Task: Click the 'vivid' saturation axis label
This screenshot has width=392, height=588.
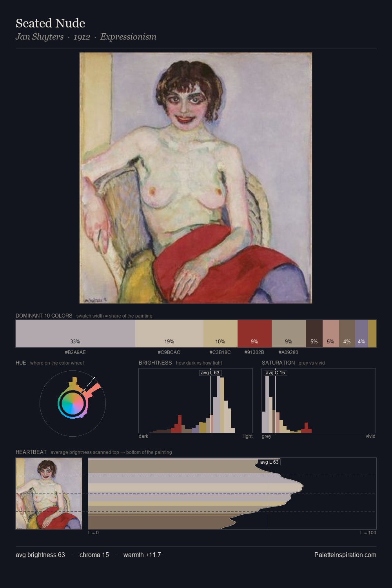Action: (370, 436)
